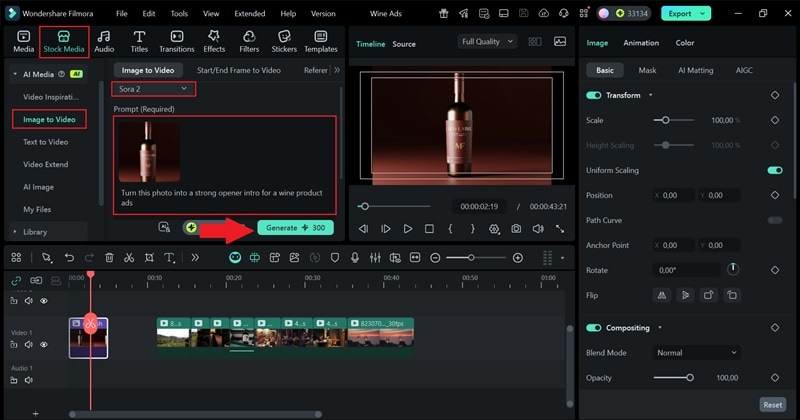
Task: Hide Video 1 track with eye icon
Action: 44,344
